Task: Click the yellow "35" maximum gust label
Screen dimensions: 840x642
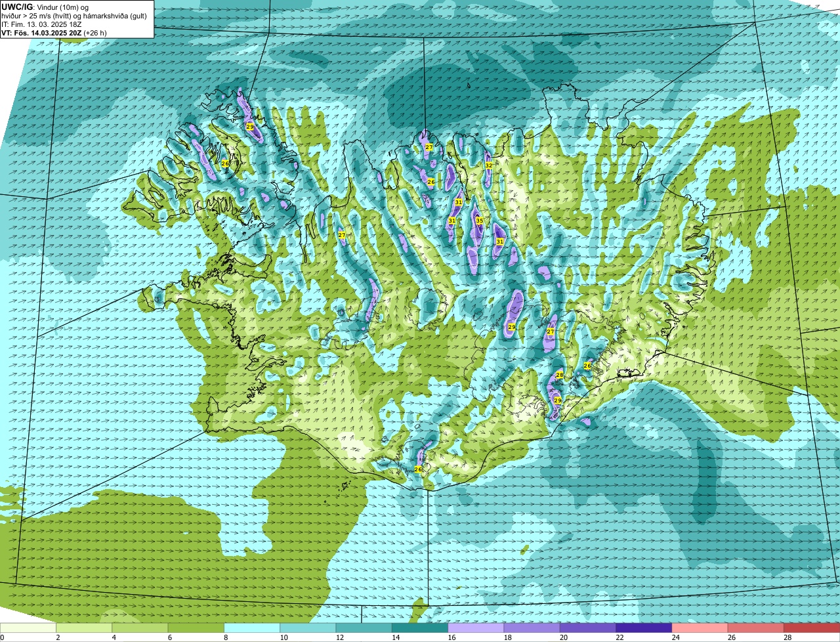Action: pos(480,221)
